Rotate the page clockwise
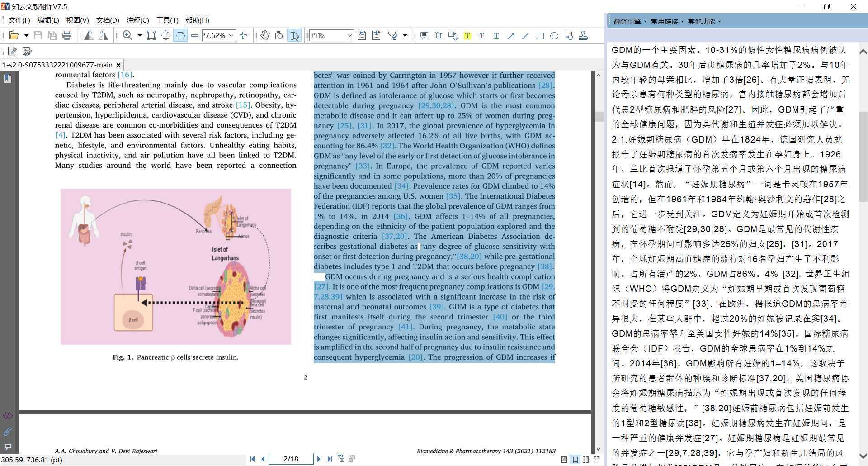This screenshot has width=868, height=466. coord(103,36)
